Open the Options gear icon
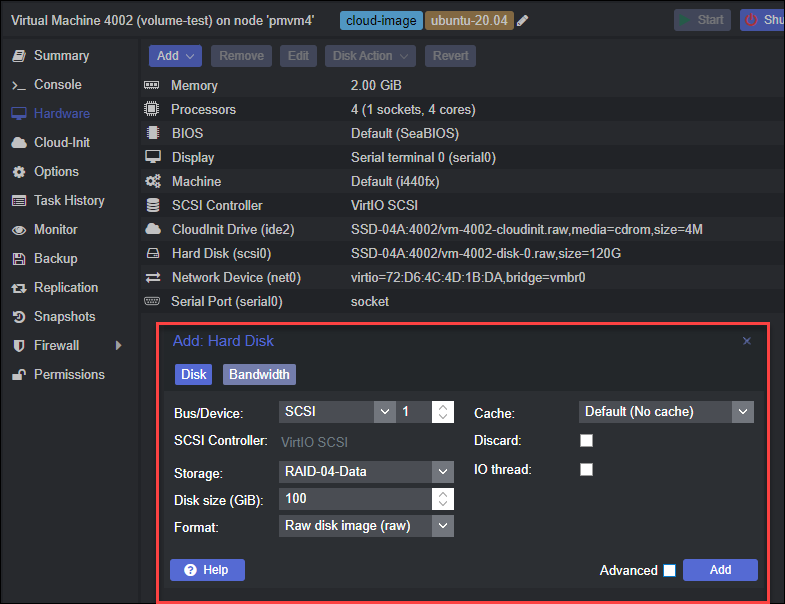This screenshot has width=785, height=604. pyautogui.click(x=18, y=172)
